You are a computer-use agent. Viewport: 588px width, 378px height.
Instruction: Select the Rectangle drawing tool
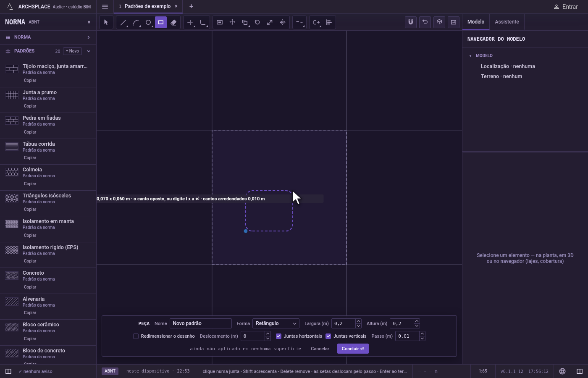point(161,22)
